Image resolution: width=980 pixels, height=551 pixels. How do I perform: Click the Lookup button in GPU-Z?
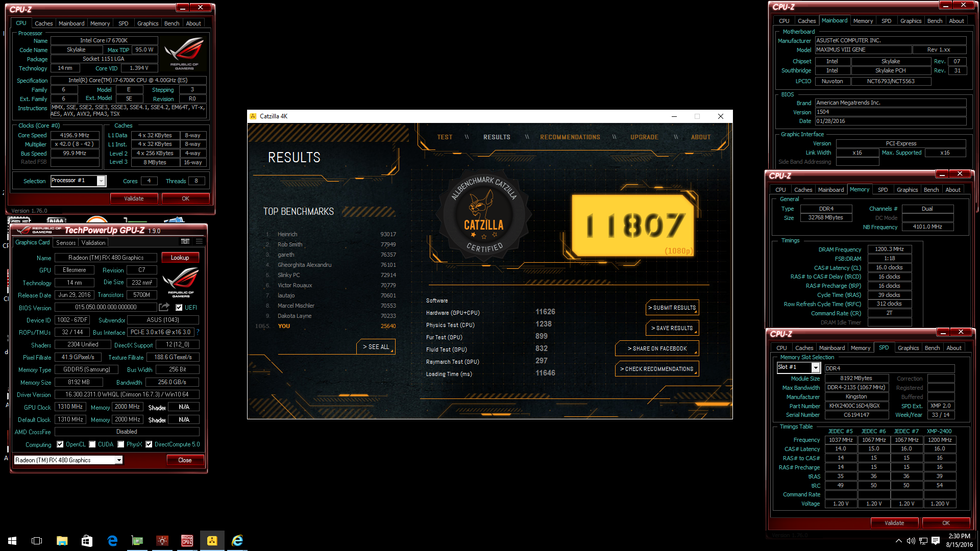(x=180, y=258)
